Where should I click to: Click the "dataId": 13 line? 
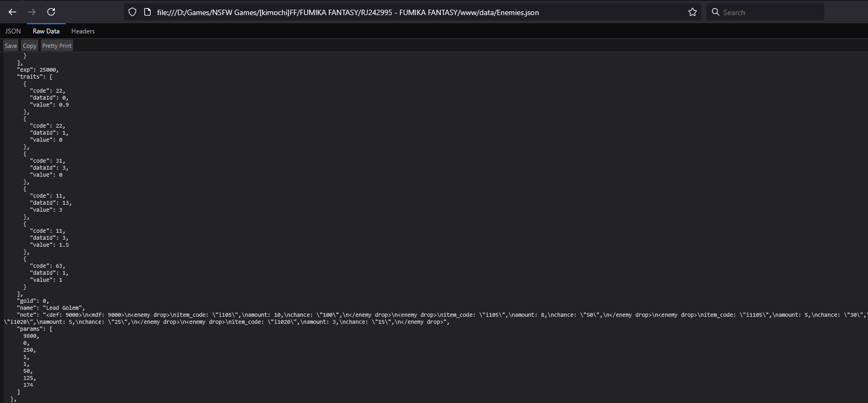click(51, 203)
